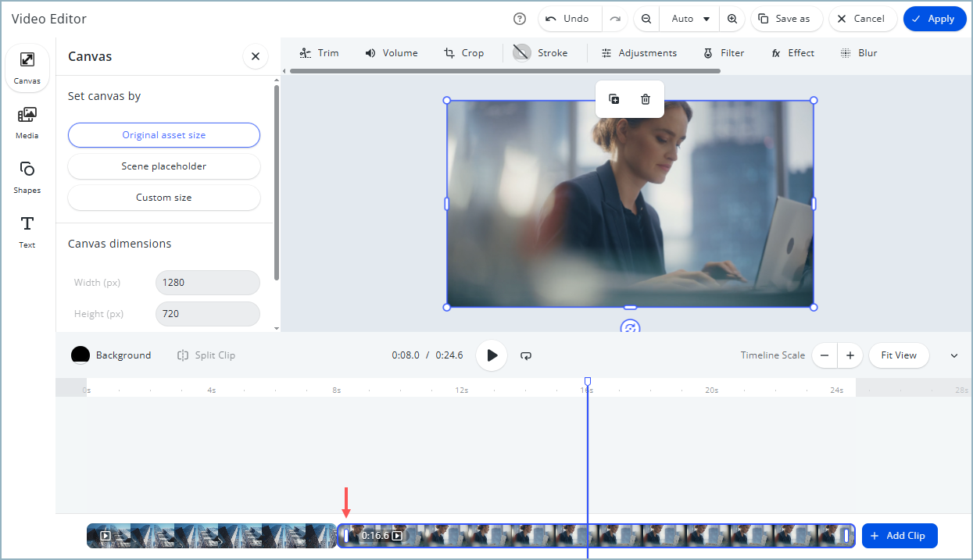The height and width of the screenshot is (560, 973).
Task: Select the Scene placeholder option
Action: pyautogui.click(x=163, y=166)
